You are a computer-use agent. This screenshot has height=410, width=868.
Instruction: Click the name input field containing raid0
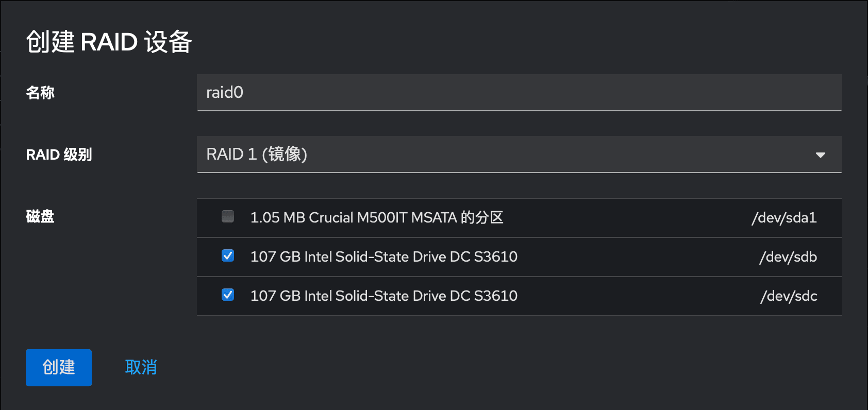coord(519,93)
